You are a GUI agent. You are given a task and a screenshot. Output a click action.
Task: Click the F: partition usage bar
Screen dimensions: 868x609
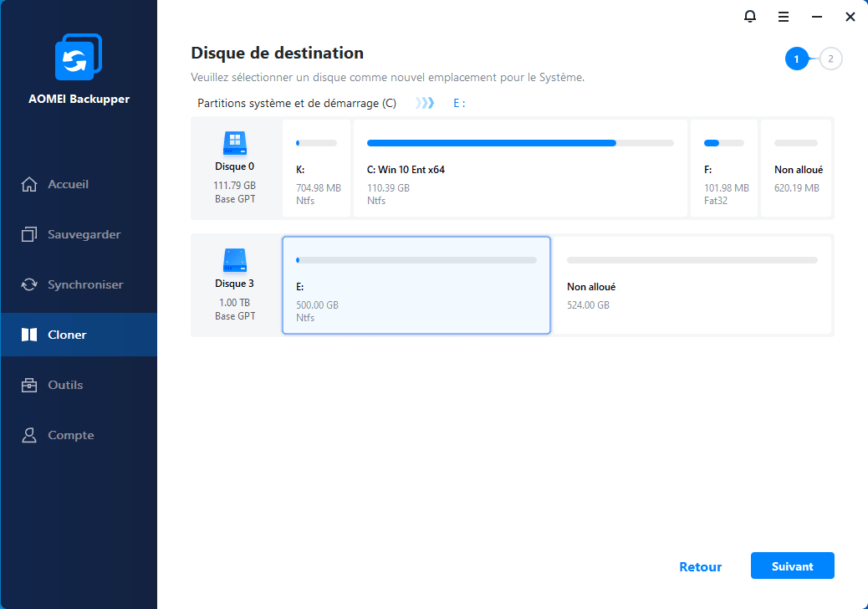point(724,143)
